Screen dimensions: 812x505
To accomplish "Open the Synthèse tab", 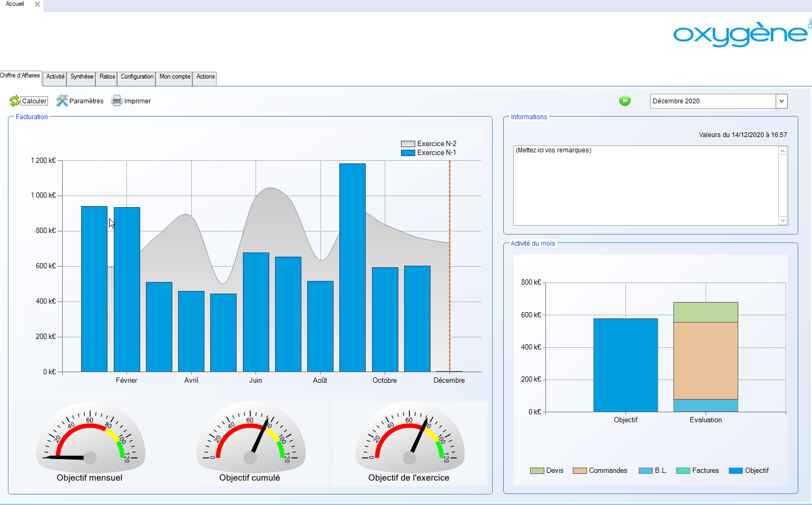I will pos(82,77).
